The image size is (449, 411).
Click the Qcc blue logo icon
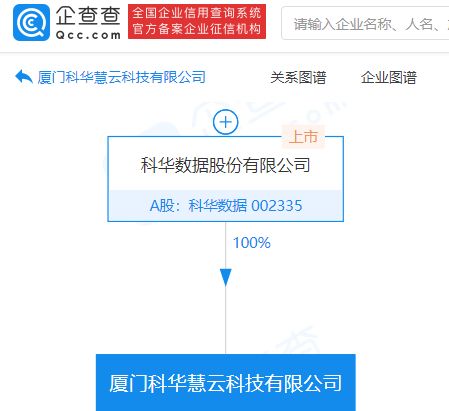point(31,23)
